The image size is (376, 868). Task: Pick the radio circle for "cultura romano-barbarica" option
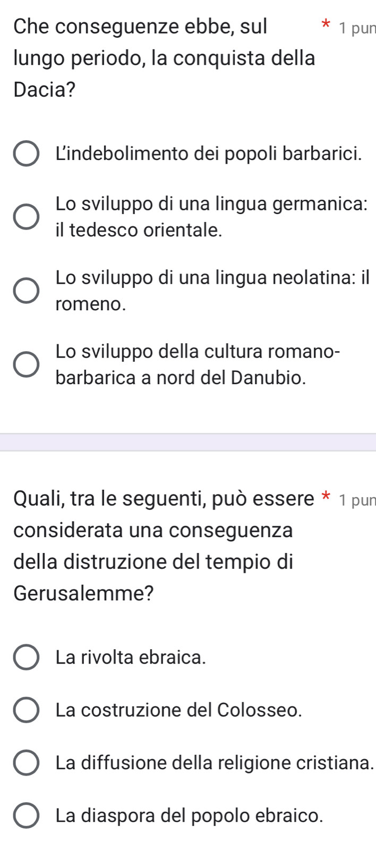point(26,364)
